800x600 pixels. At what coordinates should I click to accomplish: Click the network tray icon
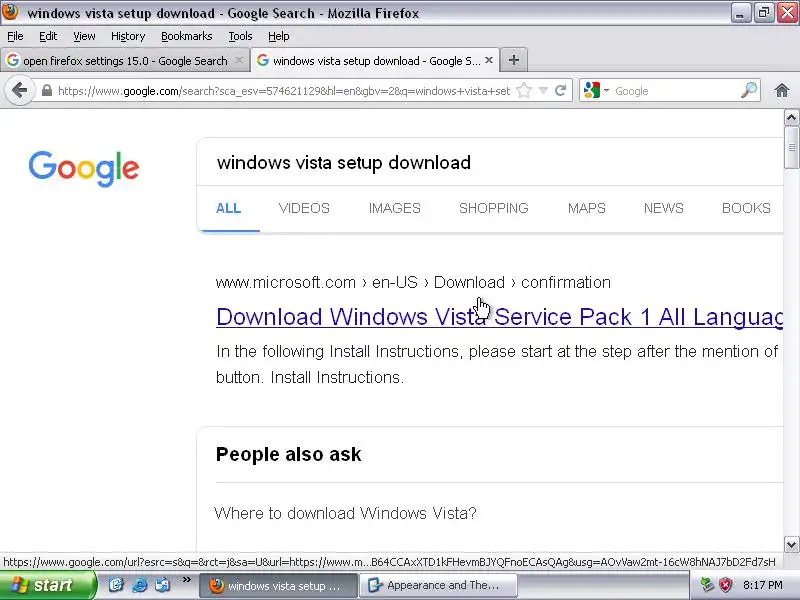707,585
